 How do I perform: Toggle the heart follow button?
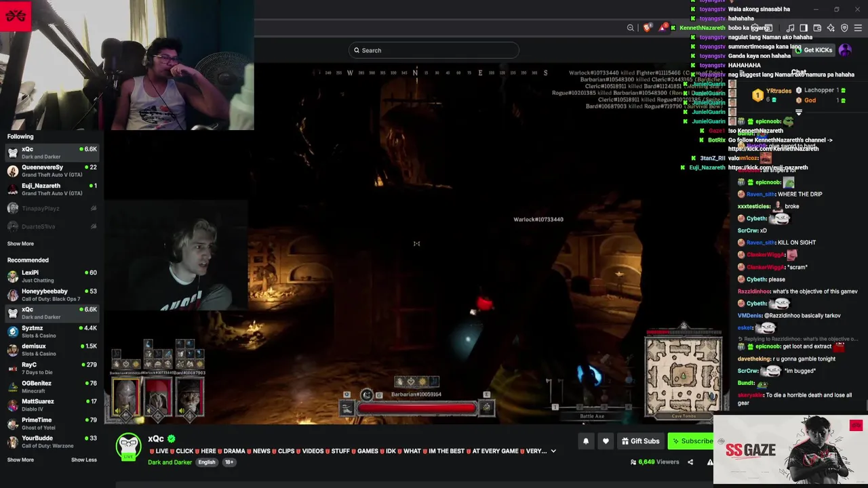click(x=606, y=441)
